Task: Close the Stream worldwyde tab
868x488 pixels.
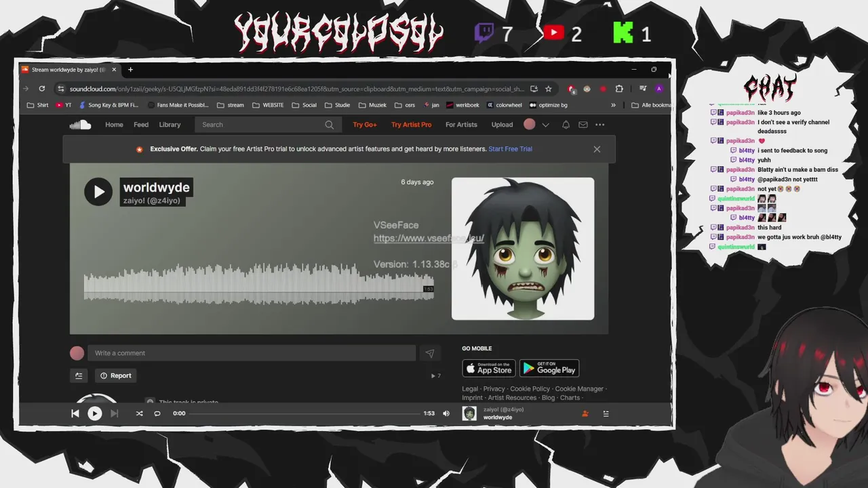Action: (x=114, y=69)
